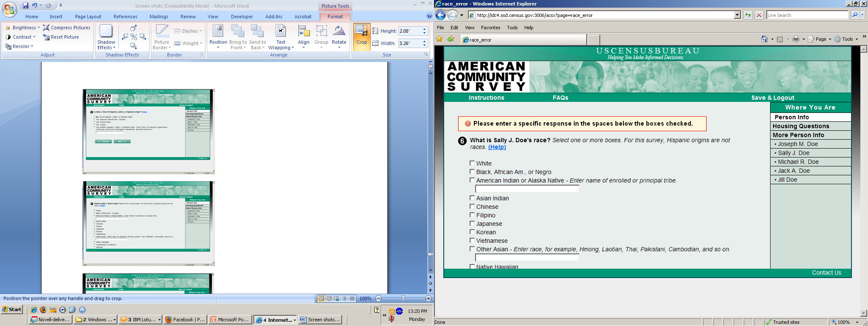
Task: Click the Word zoom out minus button
Action: pyautogui.click(x=378, y=298)
